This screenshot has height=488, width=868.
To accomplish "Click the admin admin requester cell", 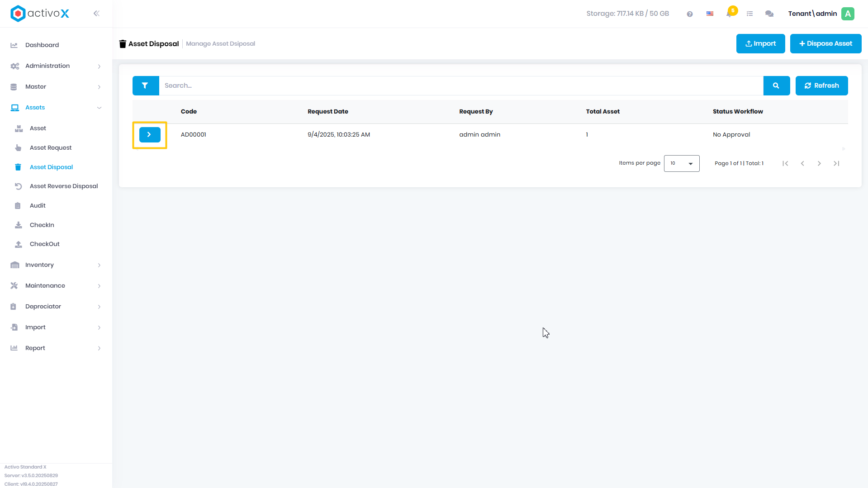I will (x=480, y=135).
